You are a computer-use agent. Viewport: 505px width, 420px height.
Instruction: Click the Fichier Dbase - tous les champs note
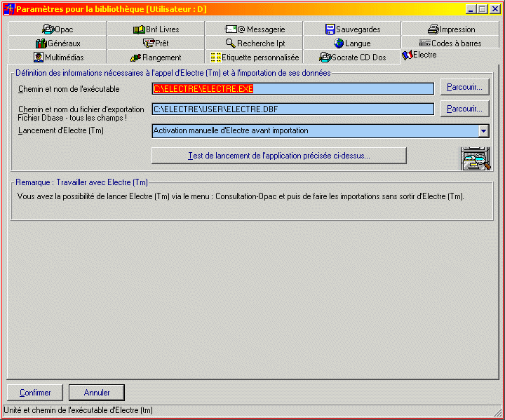(x=72, y=118)
